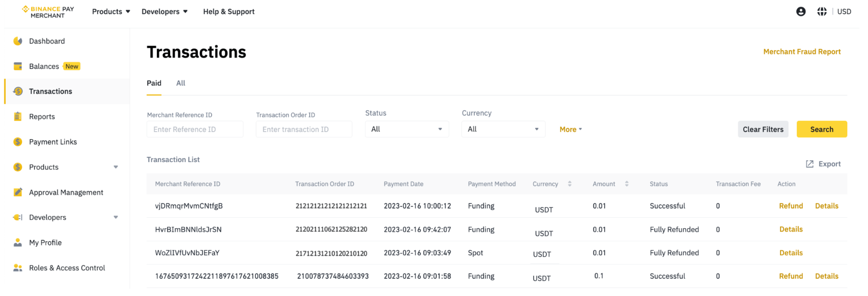The height and width of the screenshot is (296, 868).
Task: Open the user account profile icon
Action: 801,12
